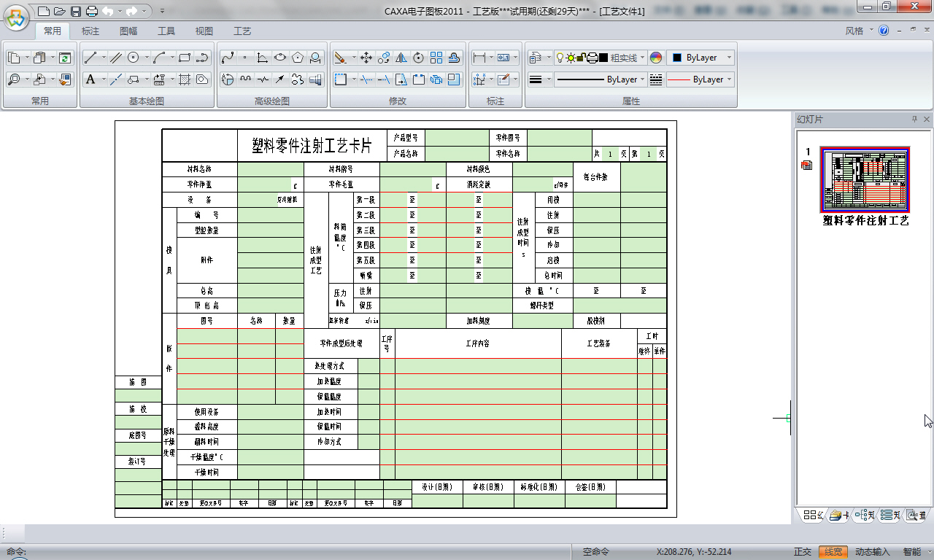Click the Move (four-arrow) tool
This screenshot has width=934, height=560.
click(x=366, y=58)
